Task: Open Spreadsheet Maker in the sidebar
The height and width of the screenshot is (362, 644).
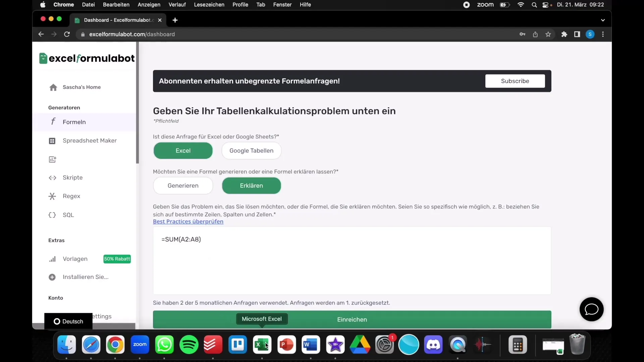Action: [x=83, y=141]
